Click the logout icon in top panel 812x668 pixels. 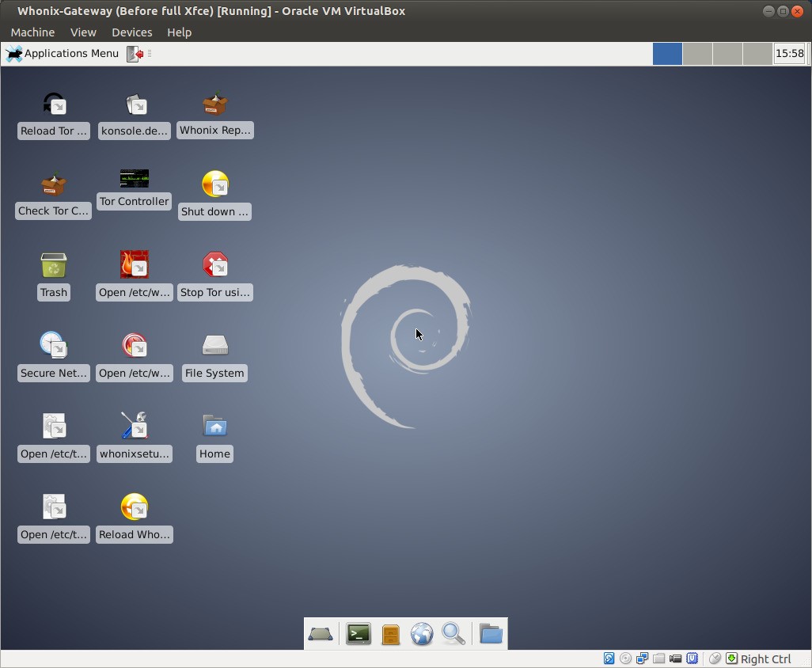pos(135,54)
